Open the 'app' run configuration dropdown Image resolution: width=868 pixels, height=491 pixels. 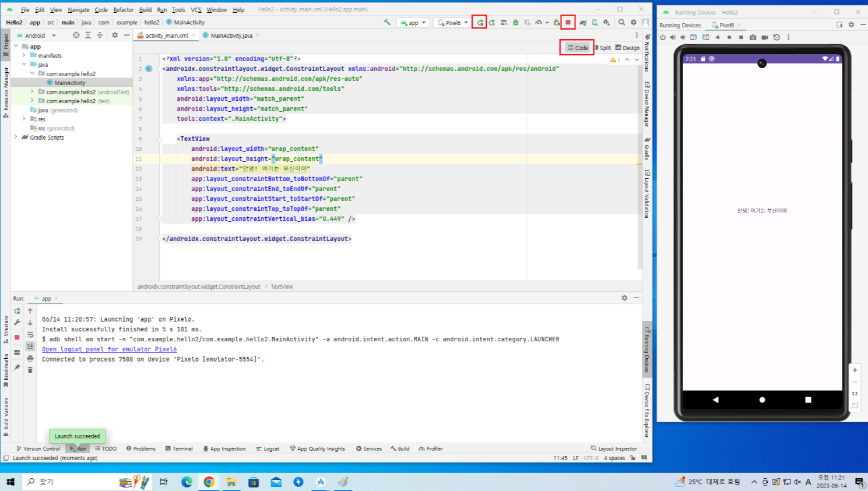point(413,22)
